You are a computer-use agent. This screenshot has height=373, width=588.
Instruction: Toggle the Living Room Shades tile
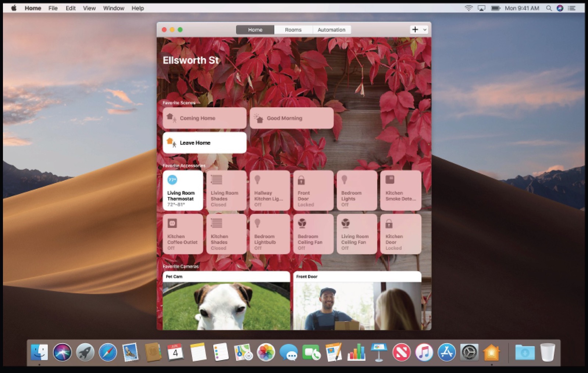click(x=226, y=190)
